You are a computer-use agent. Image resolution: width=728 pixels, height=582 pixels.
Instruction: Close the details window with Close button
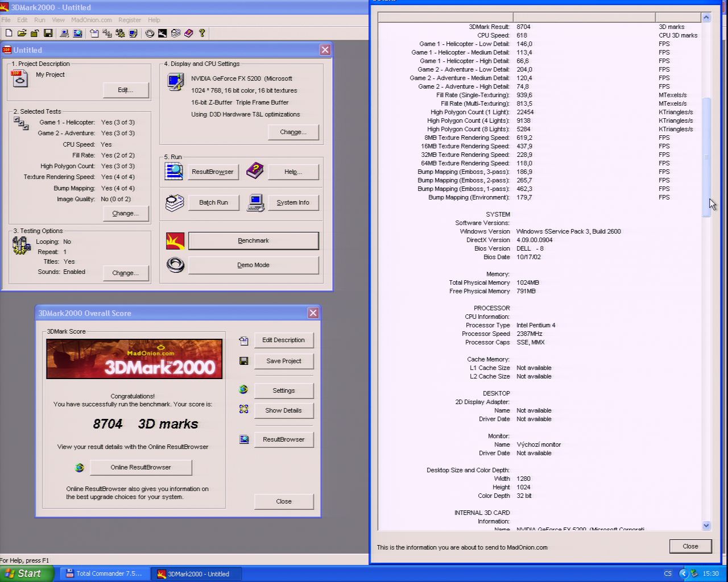click(x=690, y=546)
